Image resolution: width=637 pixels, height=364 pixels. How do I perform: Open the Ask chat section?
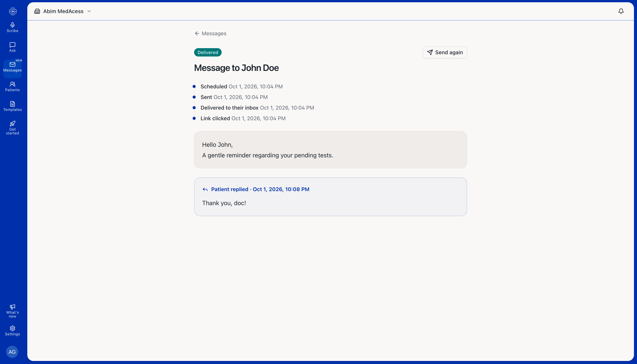coord(13,47)
